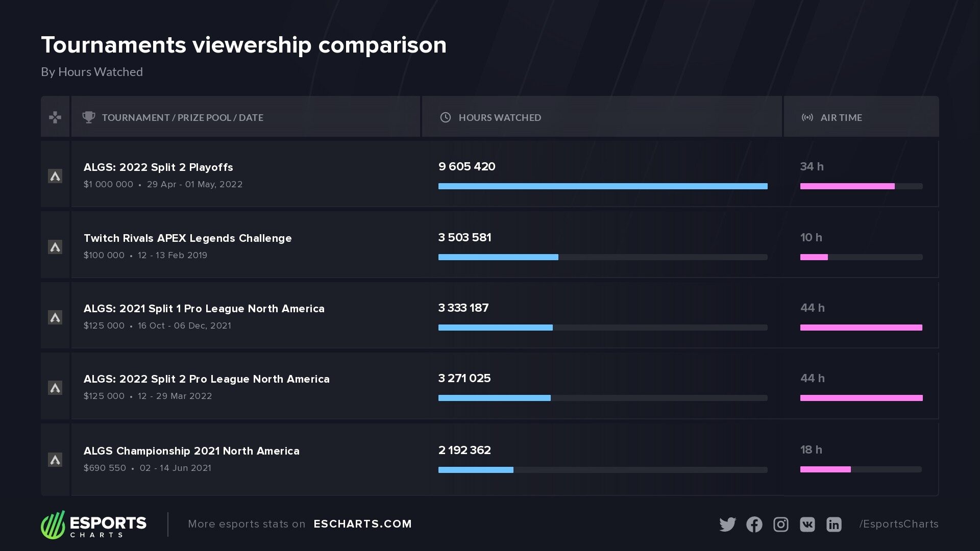This screenshot has width=980, height=551.
Task: Select the Hours Watched column header
Action: (x=500, y=117)
